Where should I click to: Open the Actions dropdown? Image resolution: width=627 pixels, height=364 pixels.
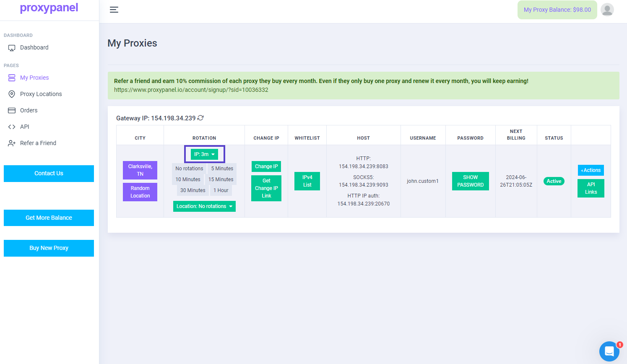point(591,170)
